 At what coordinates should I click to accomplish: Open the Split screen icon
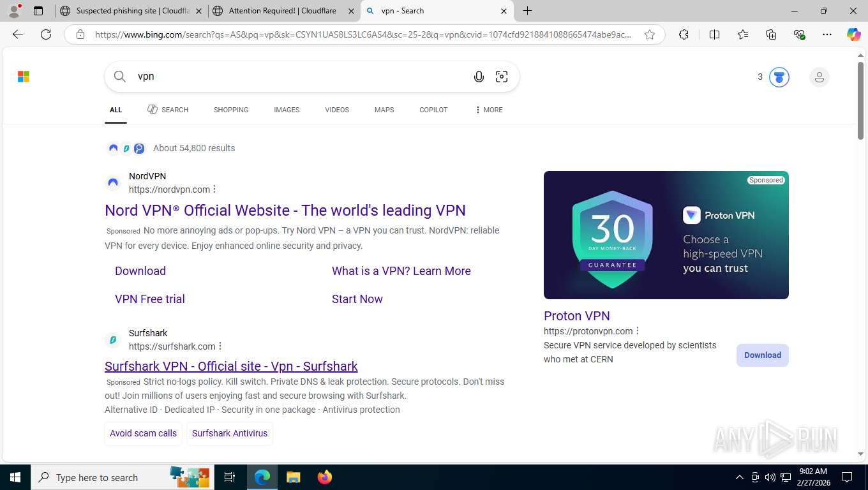point(714,34)
